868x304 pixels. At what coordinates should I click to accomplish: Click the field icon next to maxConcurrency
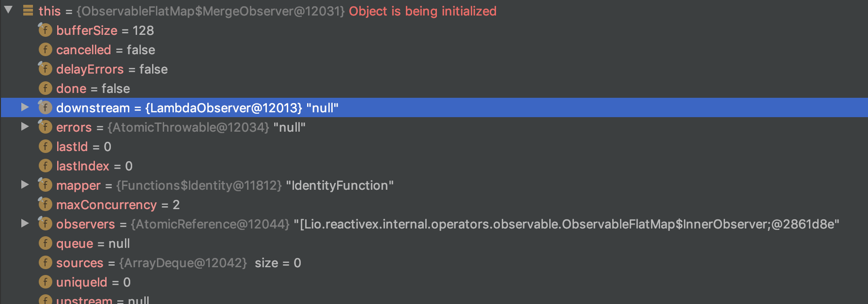[x=45, y=204]
